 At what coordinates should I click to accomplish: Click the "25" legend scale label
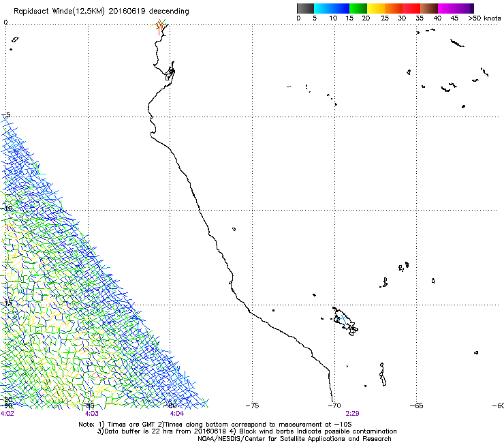[x=385, y=18]
